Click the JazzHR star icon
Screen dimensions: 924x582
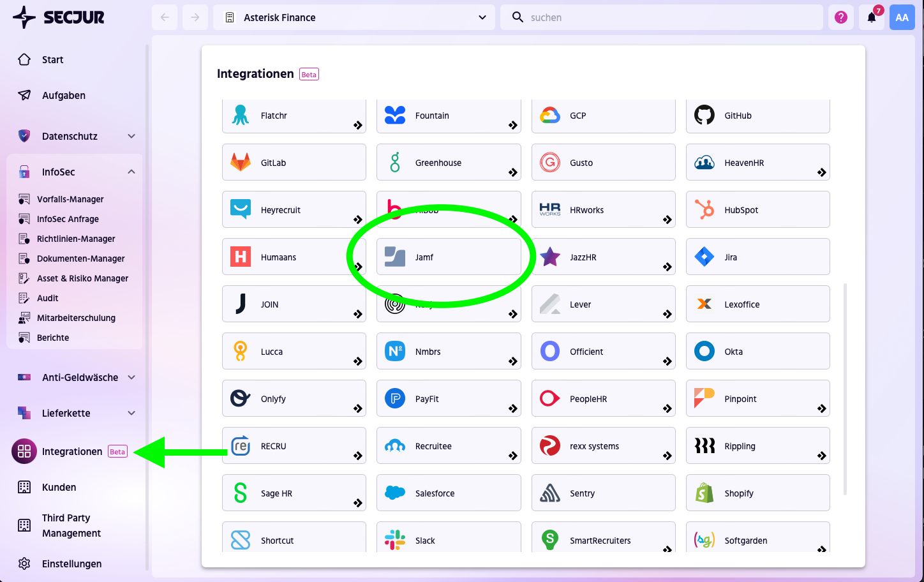tap(550, 257)
